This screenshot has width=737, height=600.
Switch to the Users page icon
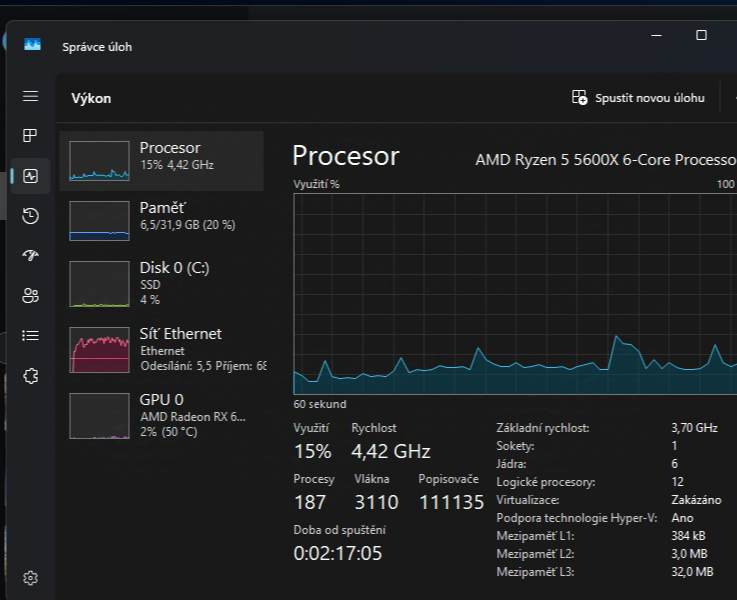pyautogui.click(x=30, y=296)
